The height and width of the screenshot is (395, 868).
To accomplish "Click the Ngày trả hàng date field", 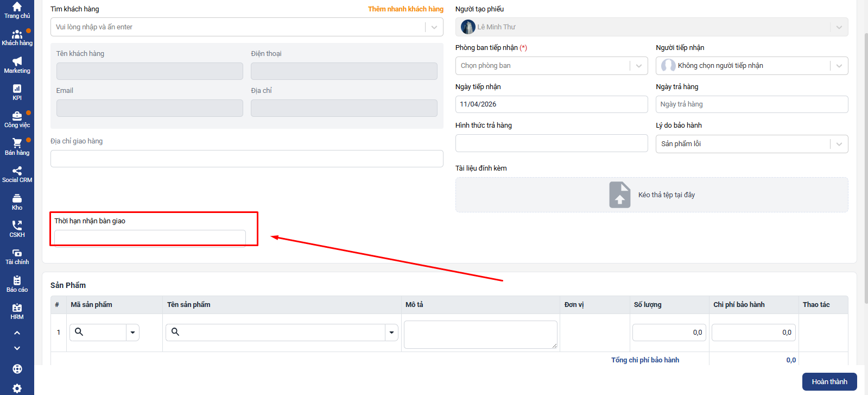I will pos(751,104).
